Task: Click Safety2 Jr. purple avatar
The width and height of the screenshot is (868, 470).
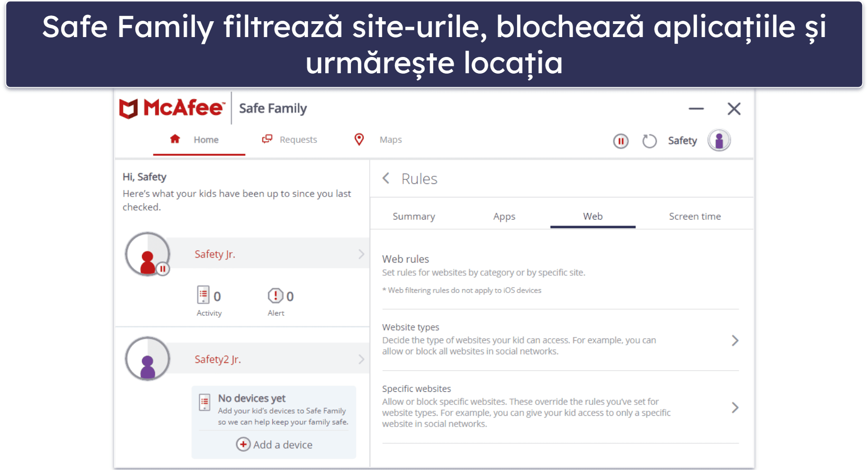Action: pos(147,359)
